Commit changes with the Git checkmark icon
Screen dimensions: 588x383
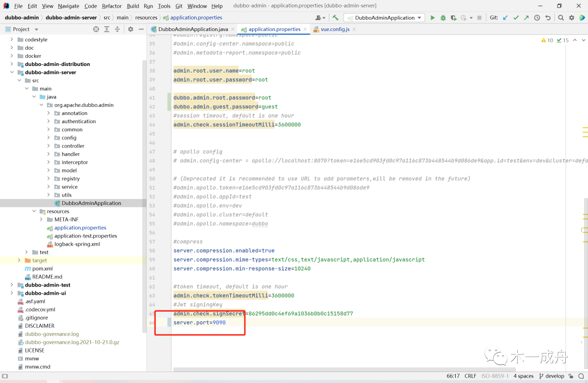[516, 17]
